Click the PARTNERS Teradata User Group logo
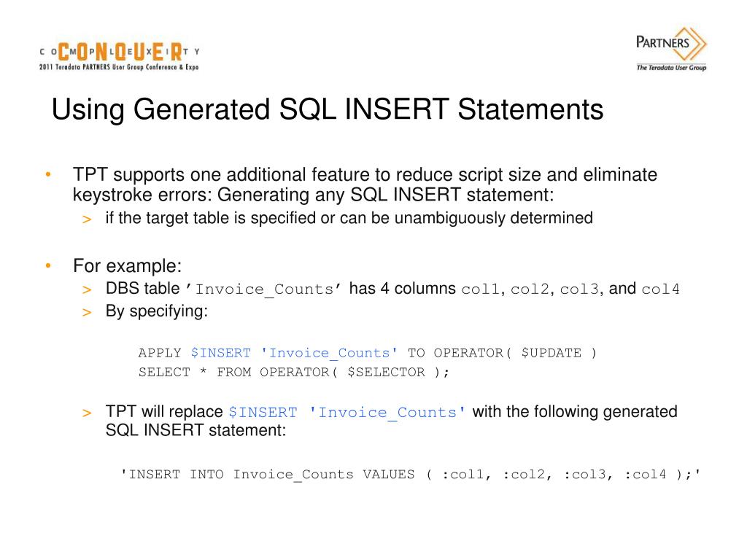Image resolution: width=747 pixels, height=560 pixels. pos(671,49)
